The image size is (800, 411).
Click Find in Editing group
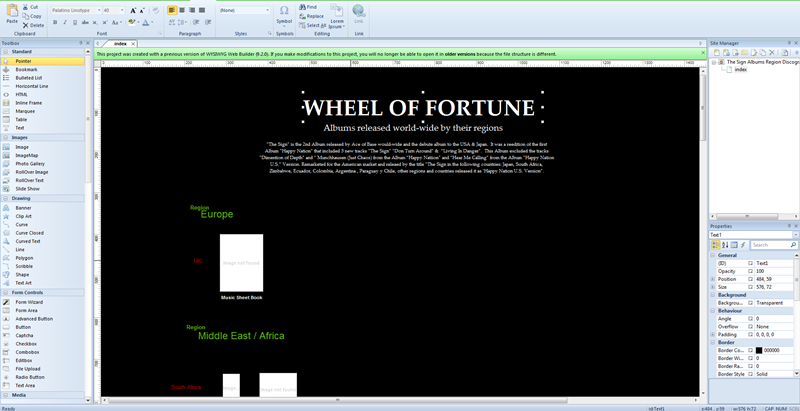point(311,7)
